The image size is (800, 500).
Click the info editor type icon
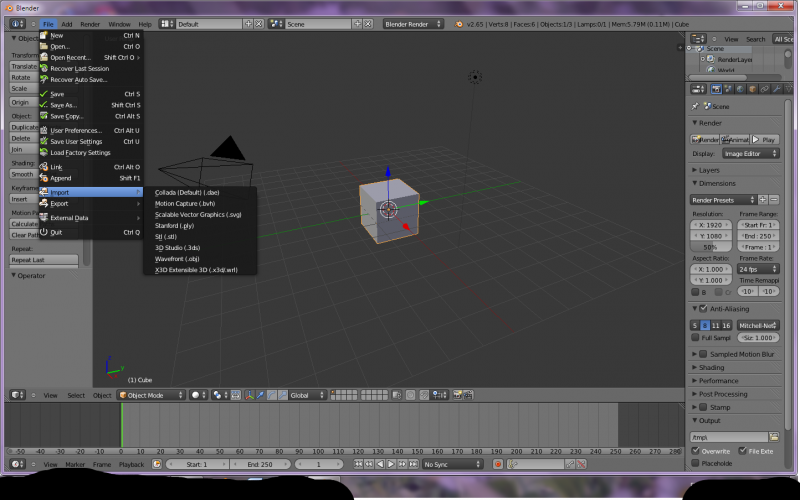[18, 24]
